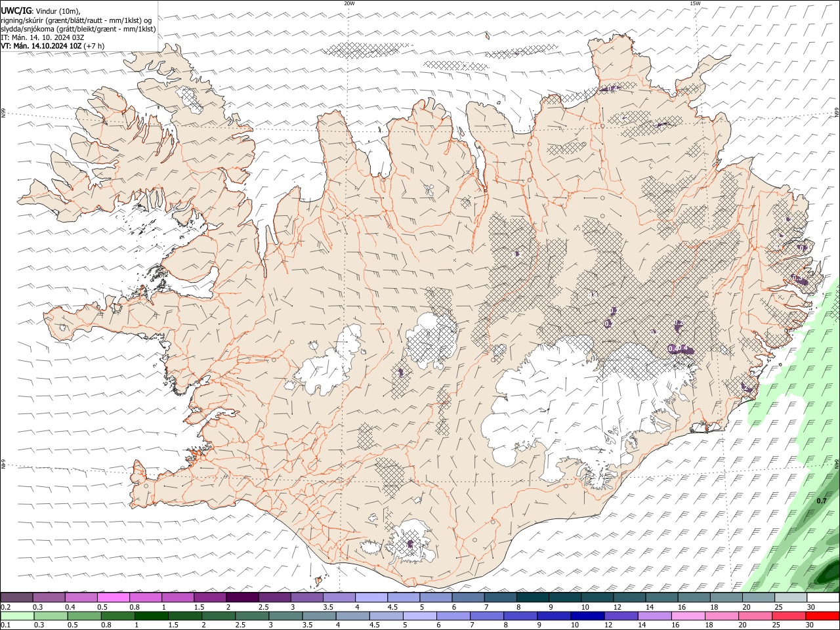840x630 pixels.
Task: Pick the light lavender 4 swatch in upper legend
Action: (371, 597)
